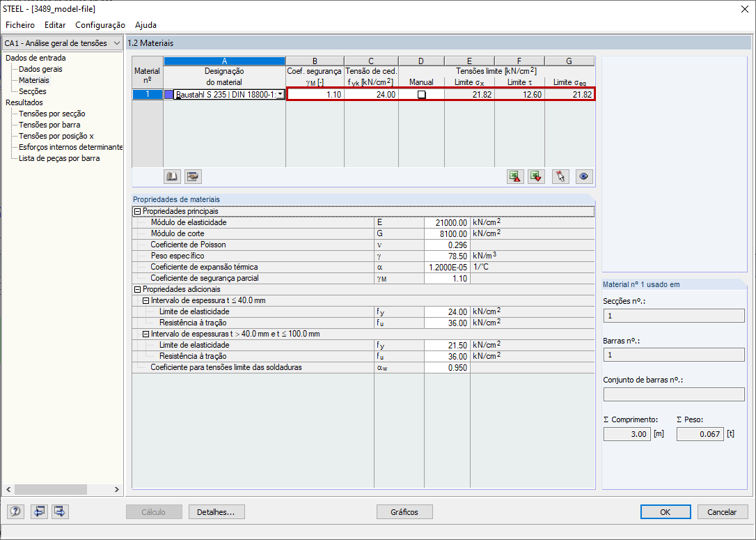Click the blue material color swatch
This screenshot has width=756, height=540.
click(168, 95)
